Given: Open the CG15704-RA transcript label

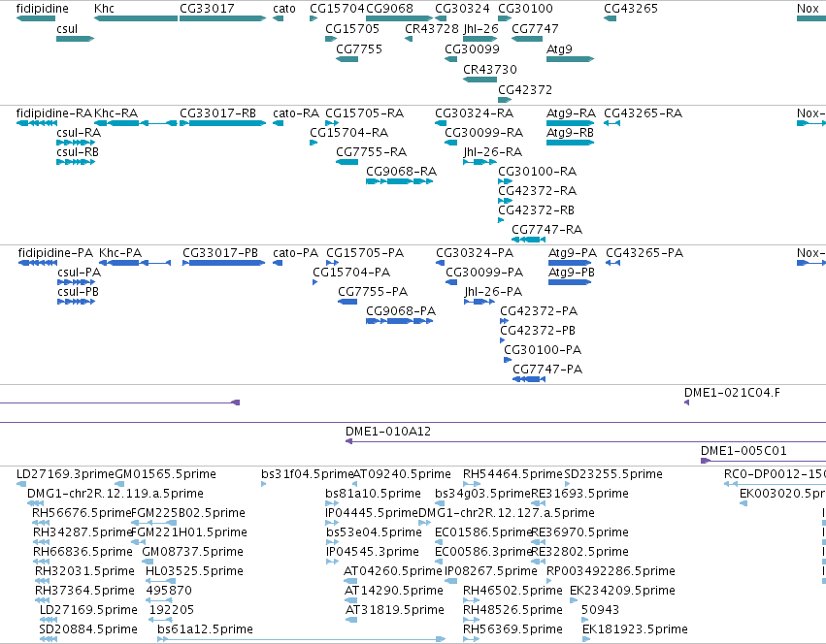Looking at the screenshot, I should click(348, 133).
